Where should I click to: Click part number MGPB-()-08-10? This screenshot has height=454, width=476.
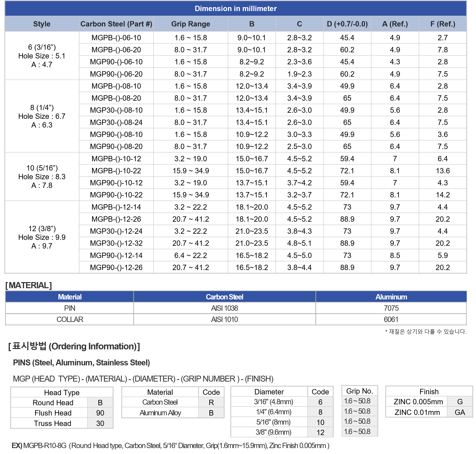(116, 86)
